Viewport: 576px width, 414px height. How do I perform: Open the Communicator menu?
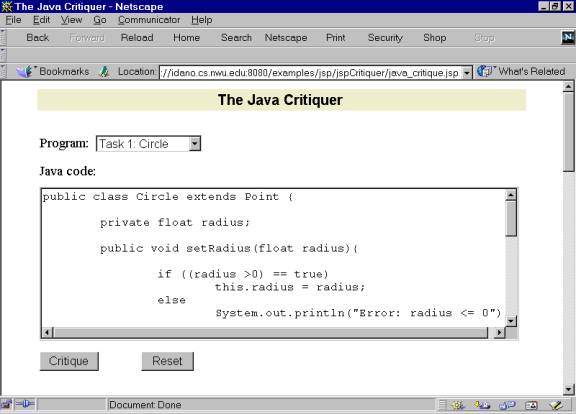click(149, 20)
